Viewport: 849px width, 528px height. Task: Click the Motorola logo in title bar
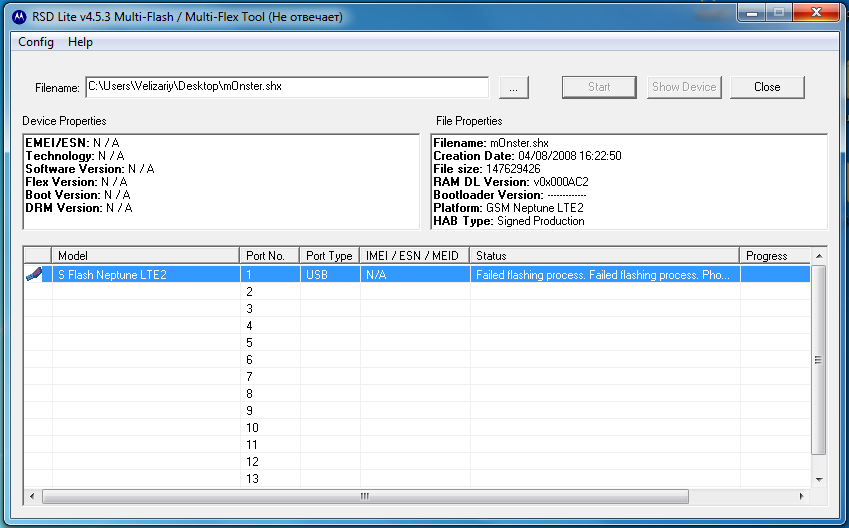coord(19,17)
